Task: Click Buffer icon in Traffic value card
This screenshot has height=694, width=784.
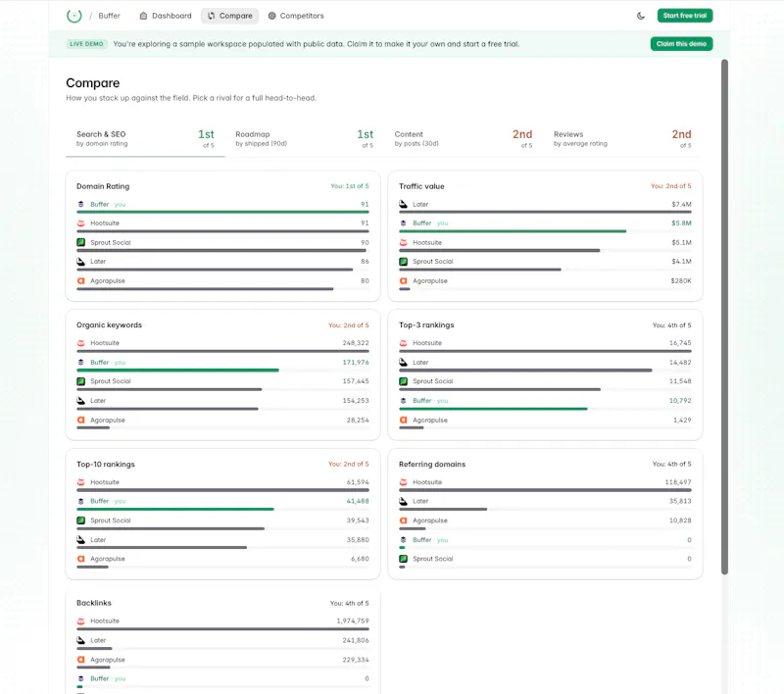Action: 403,223
